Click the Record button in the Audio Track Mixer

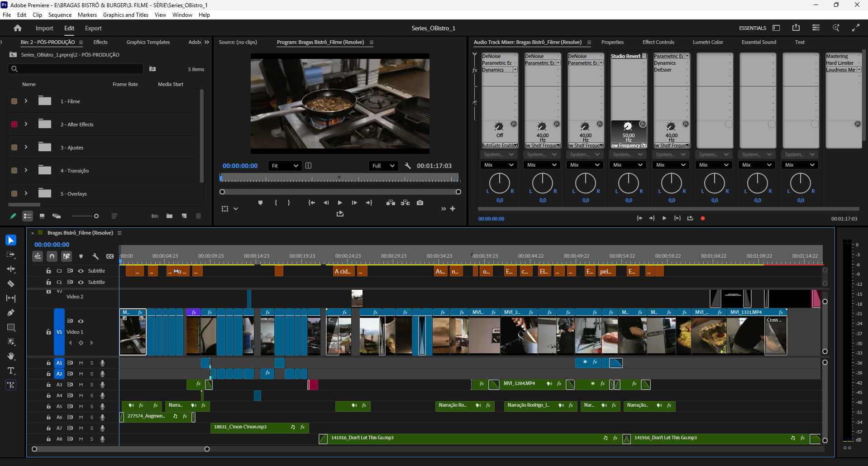point(703,218)
